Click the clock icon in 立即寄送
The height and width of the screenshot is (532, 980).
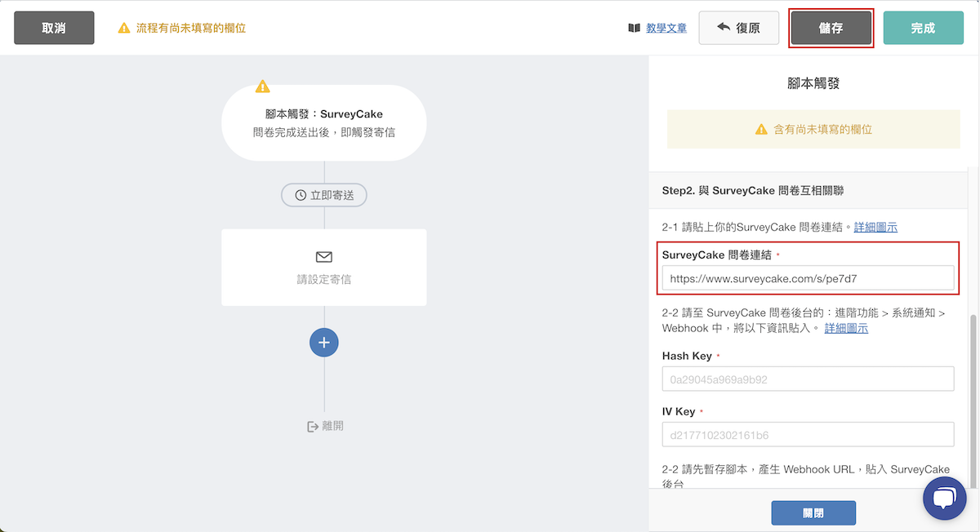tap(301, 196)
